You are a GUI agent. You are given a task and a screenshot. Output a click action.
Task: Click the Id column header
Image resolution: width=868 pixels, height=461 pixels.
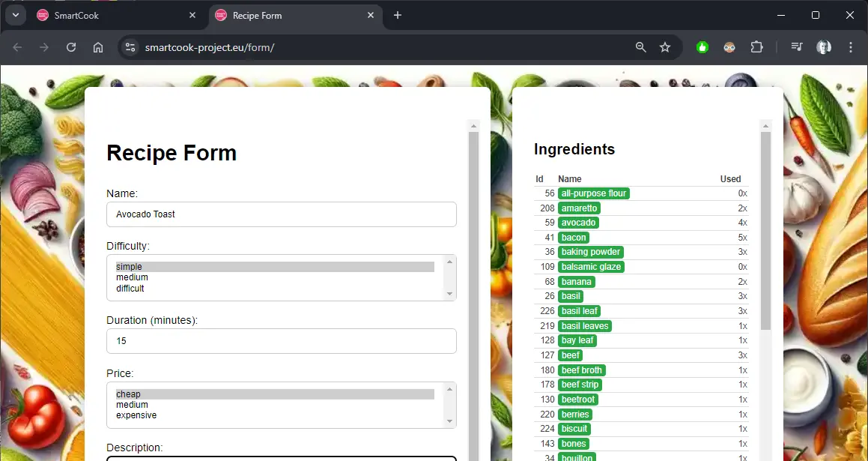pyautogui.click(x=539, y=179)
